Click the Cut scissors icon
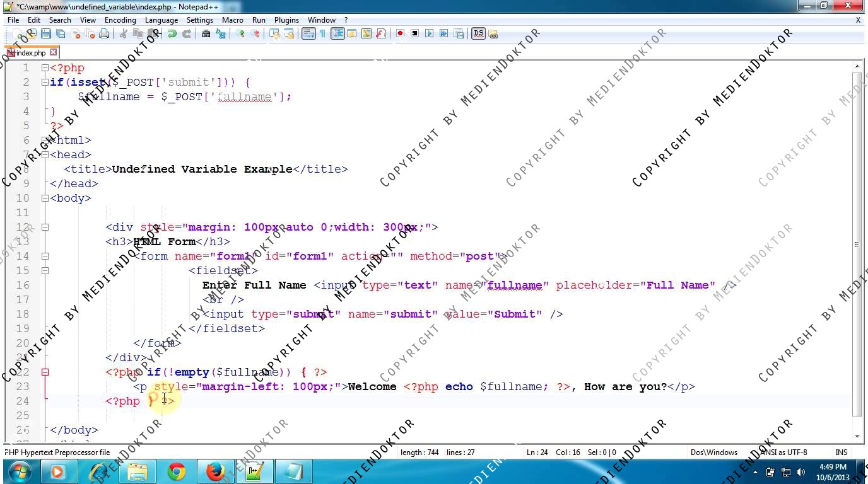Viewport: 868px width, 484px height. 124,34
